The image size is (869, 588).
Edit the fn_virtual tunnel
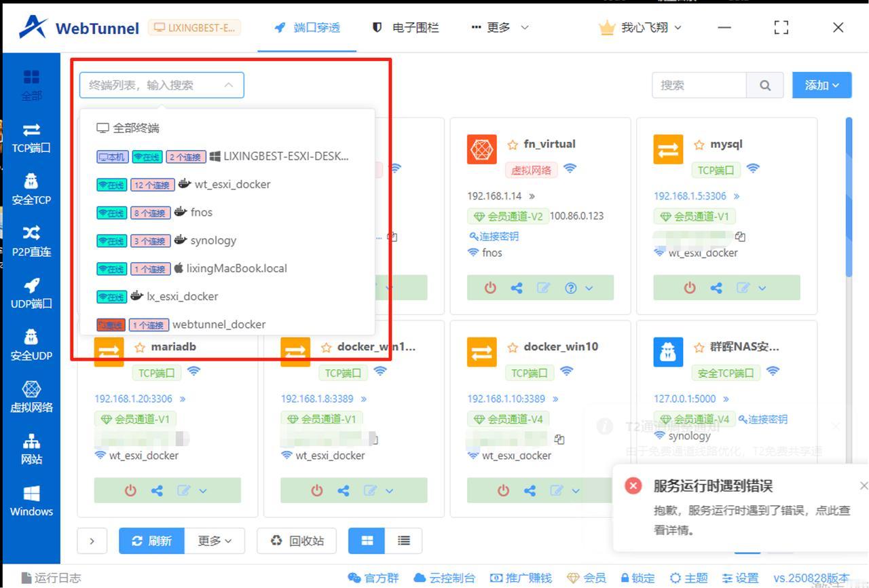[543, 288]
